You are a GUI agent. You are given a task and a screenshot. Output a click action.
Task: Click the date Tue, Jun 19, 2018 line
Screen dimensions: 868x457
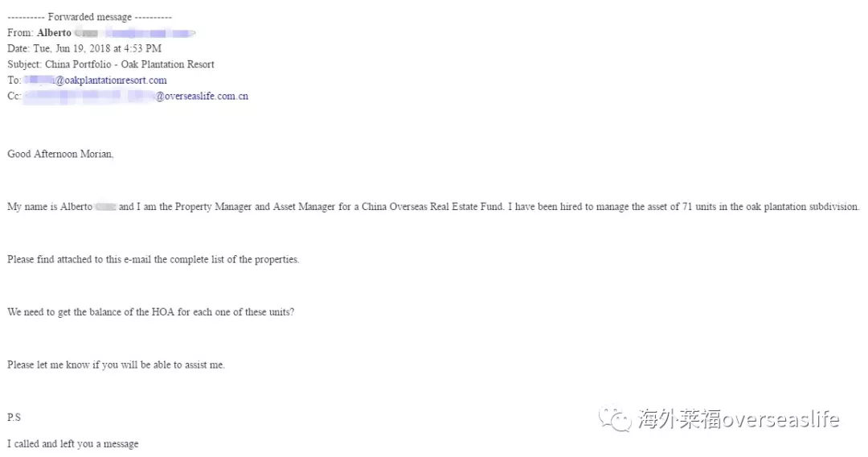84,49
